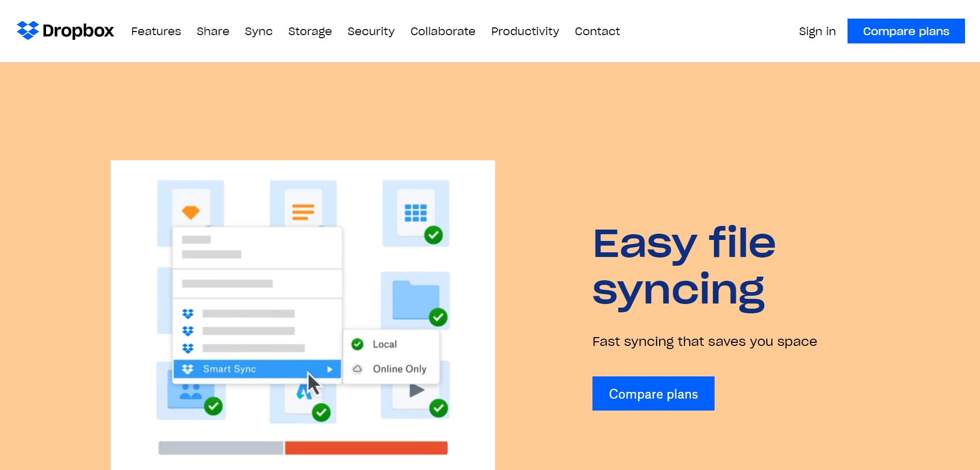Open the Storage nav item
Screen dimensions: 980x470
[310, 32]
